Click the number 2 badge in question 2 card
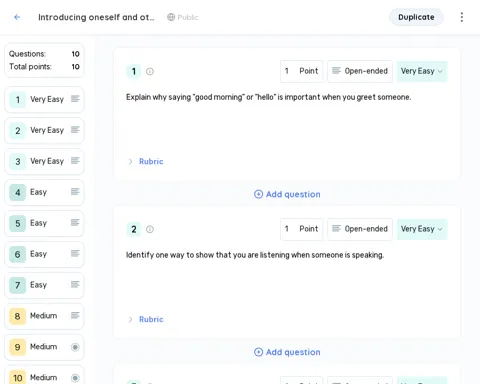480x384 pixels. [134, 229]
